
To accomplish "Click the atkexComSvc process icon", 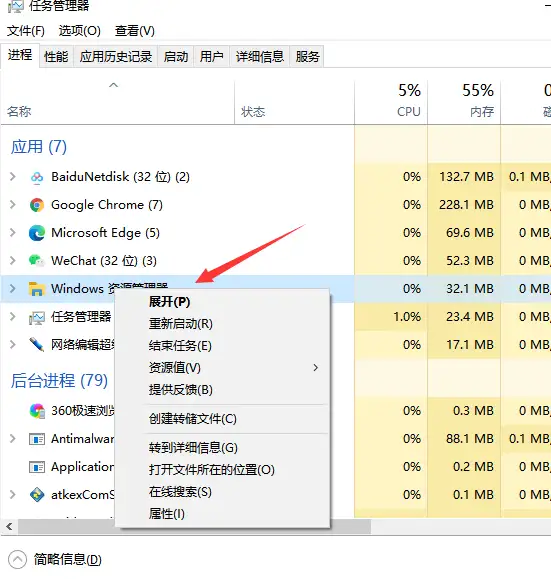I will (37, 495).
